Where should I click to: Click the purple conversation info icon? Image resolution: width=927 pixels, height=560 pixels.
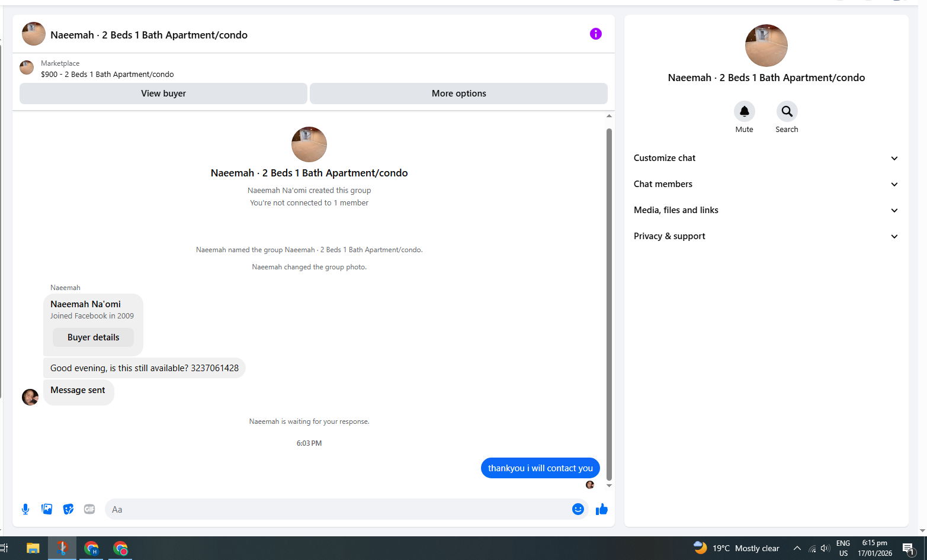point(596,34)
